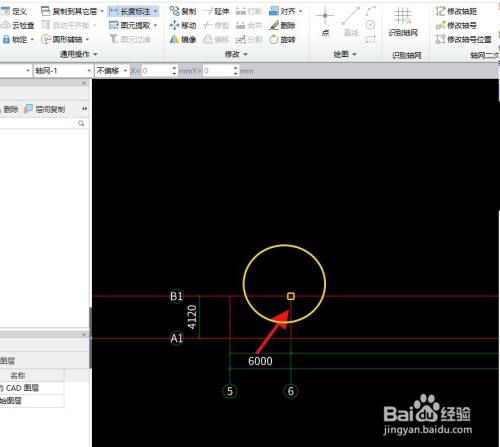500x447 pixels.
Task: Click axis label B1 in drawing
Action: click(176, 296)
